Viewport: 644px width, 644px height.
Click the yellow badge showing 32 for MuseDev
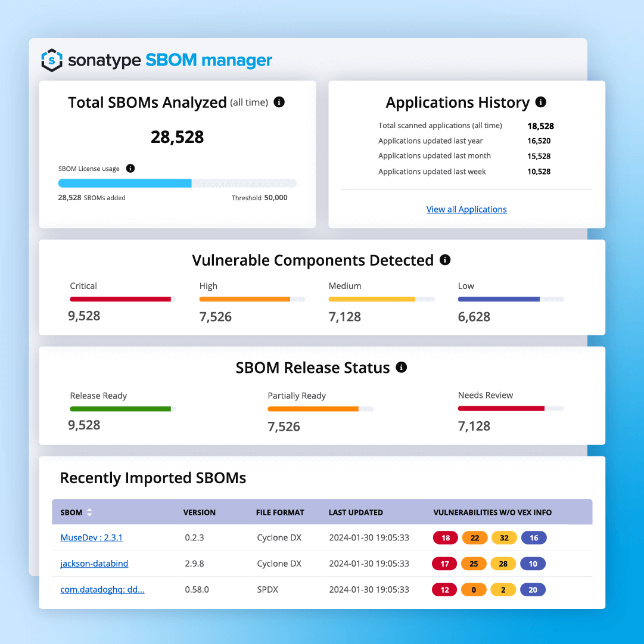point(504,537)
